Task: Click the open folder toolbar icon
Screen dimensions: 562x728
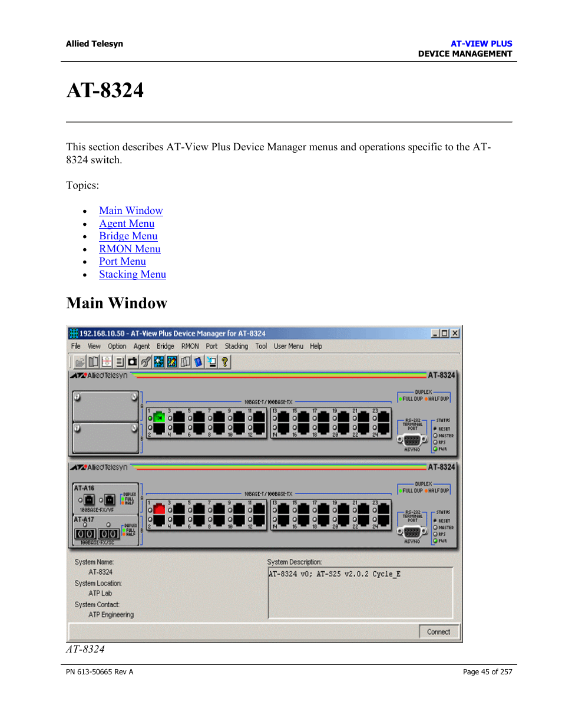Action: pos(80,362)
